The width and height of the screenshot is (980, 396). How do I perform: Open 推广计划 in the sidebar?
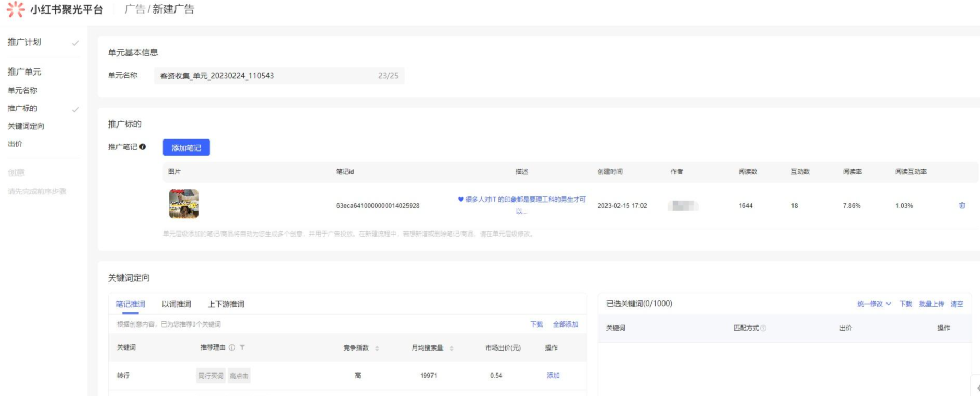(x=25, y=42)
